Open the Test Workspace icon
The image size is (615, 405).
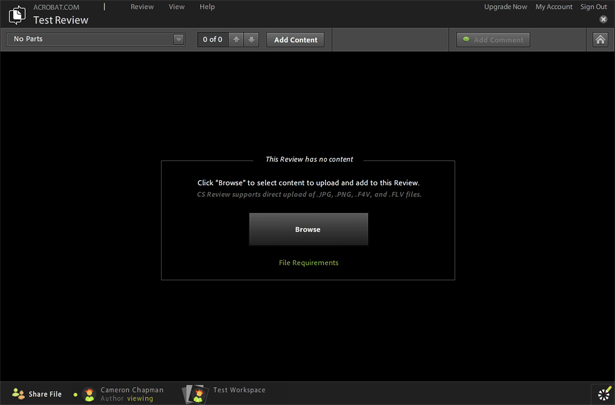coord(195,394)
